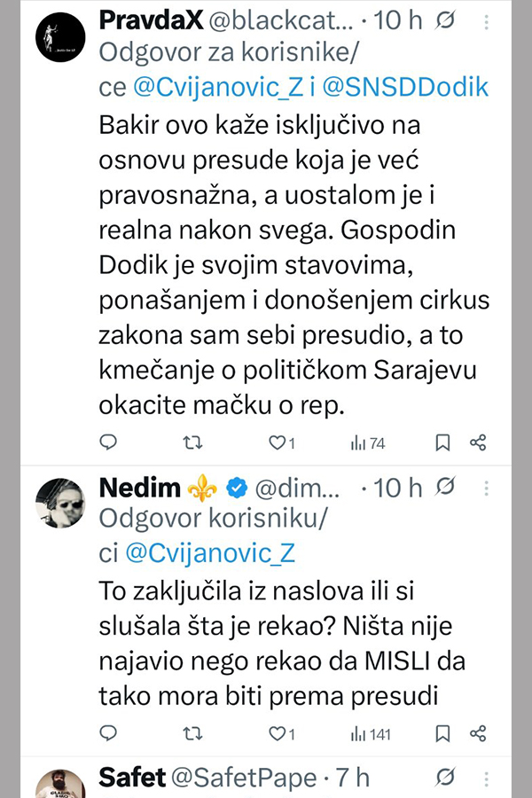Open @Cvijanovic_Z mention in Nedim's reply
Screen dimensions: 532x798
[210, 552]
